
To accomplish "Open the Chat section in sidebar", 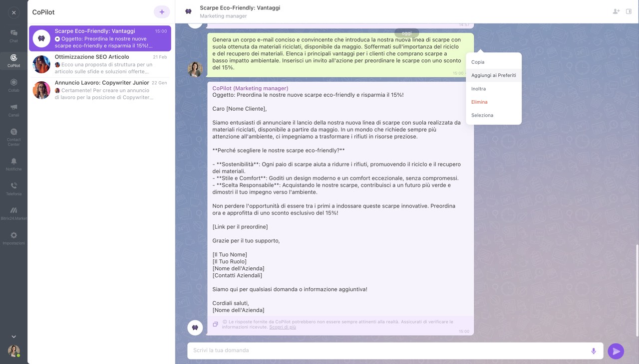I will point(13,35).
